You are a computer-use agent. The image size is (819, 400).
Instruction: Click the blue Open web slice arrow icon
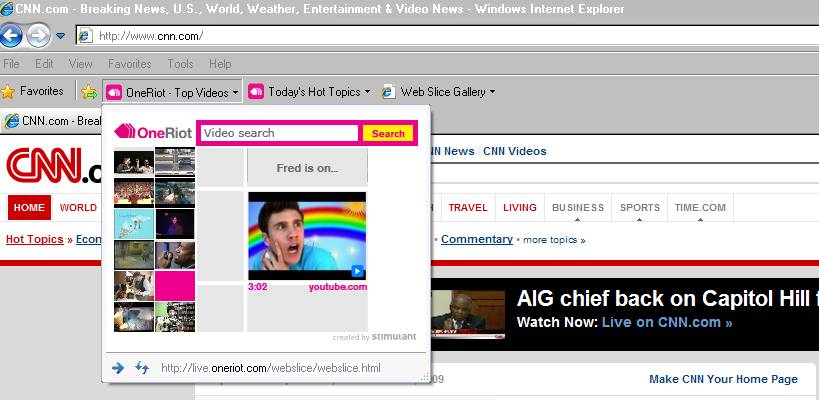coord(118,368)
